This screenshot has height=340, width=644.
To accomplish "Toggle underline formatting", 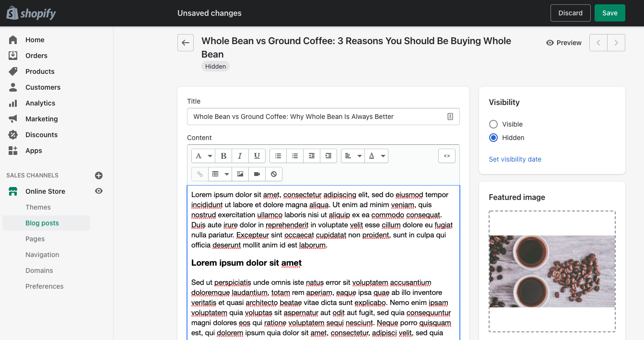I will point(257,156).
